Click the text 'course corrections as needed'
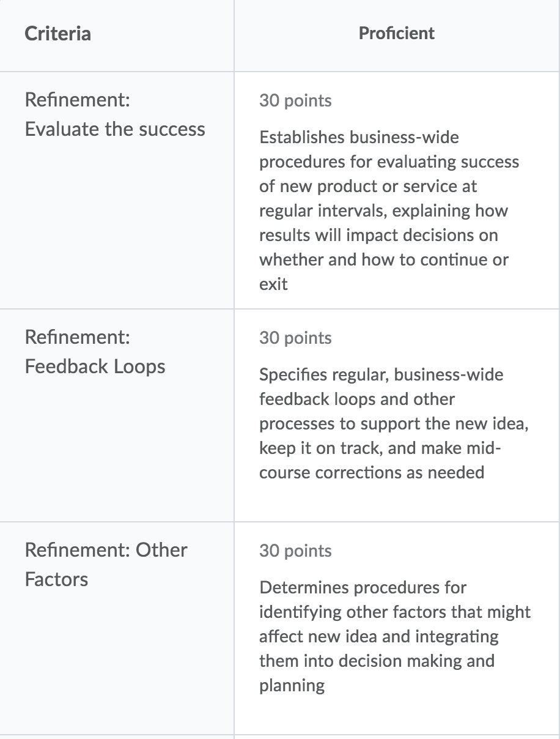 coord(372,472)
